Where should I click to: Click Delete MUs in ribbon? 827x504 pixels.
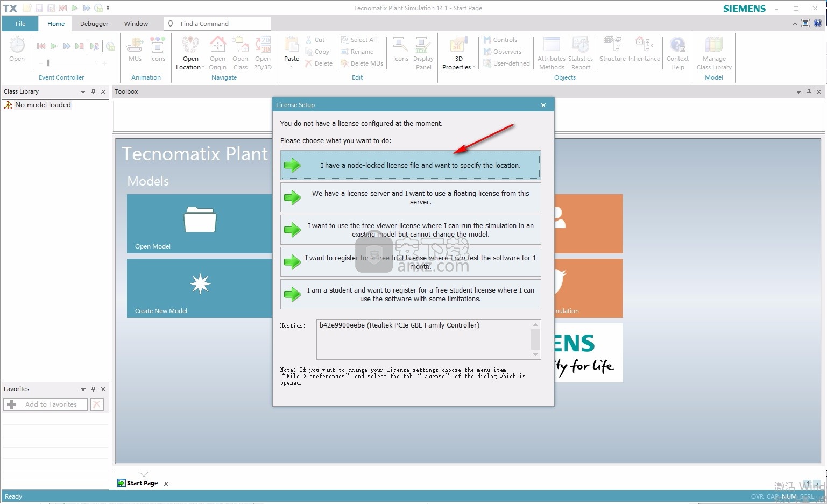coord(362,63)
